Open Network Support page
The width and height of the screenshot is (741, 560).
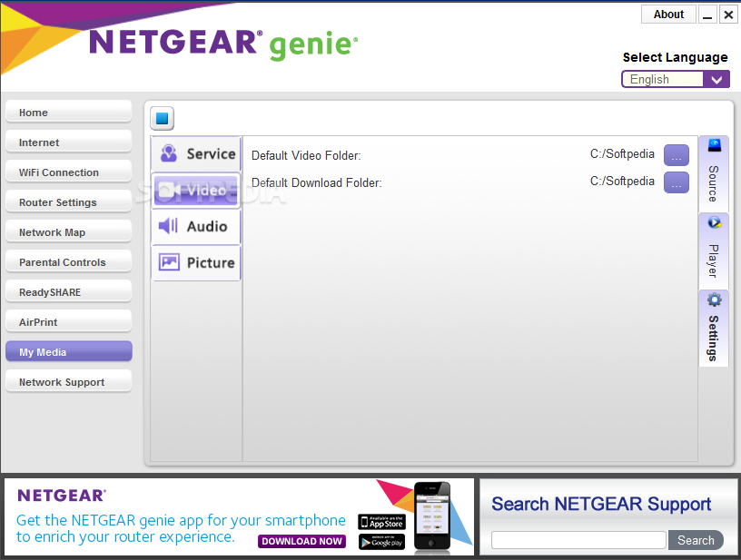point(68,382)
